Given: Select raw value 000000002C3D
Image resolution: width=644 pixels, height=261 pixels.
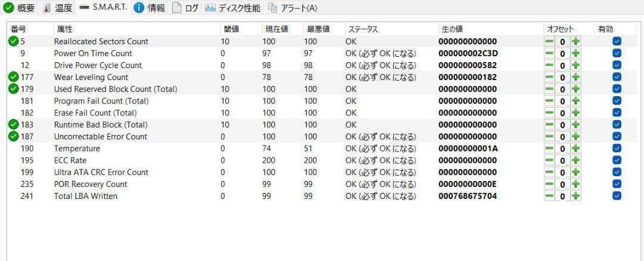Looking at the screenshot, I should (468, 54).
